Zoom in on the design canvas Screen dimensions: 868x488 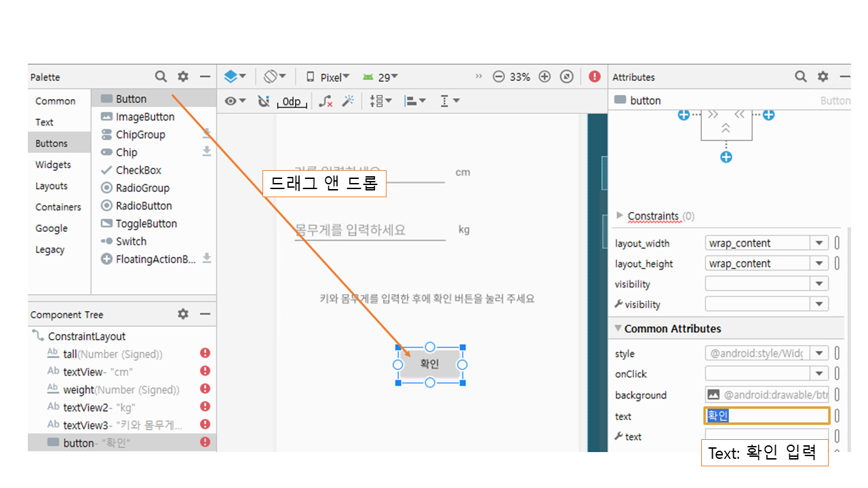(x=545, y=77)
